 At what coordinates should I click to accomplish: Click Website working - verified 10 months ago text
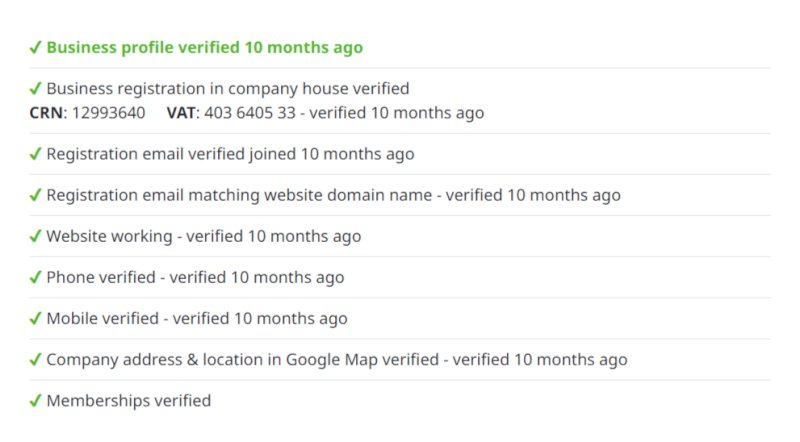coord(204,236)
